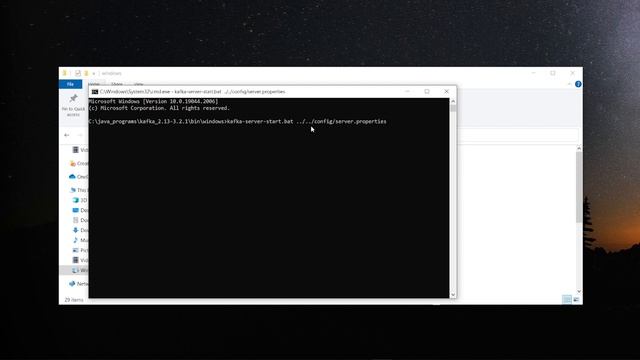Viewport: 640px width, 360px height.
Task: Click the File tab in File Explorer
Action: click(70, 84)
